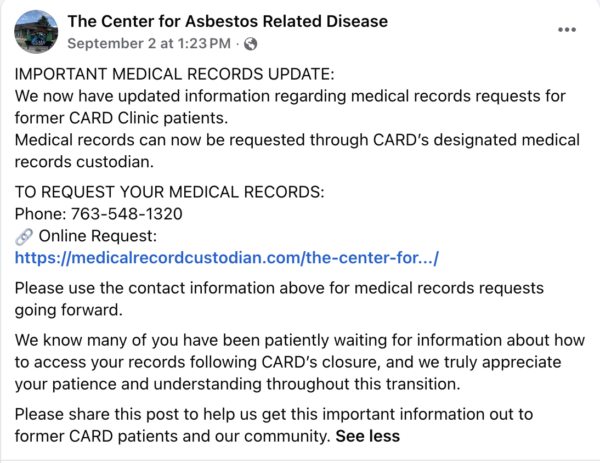The image size is (600, 463).
Task: Click the words records custodian
Action: (84, 162)
